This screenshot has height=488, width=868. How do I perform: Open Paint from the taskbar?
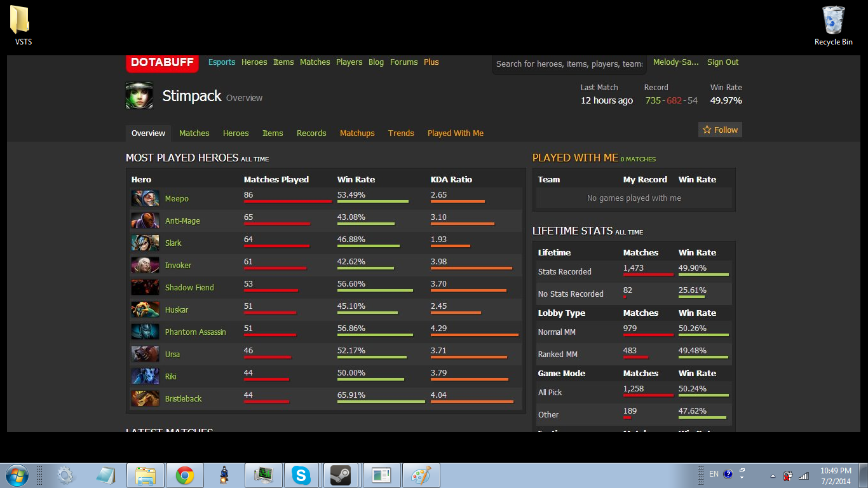pyautogui.click(x=421, y=475)
